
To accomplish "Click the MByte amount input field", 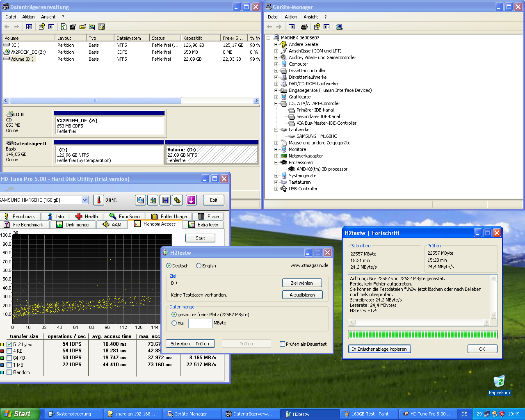I will [x=200, y=323].
